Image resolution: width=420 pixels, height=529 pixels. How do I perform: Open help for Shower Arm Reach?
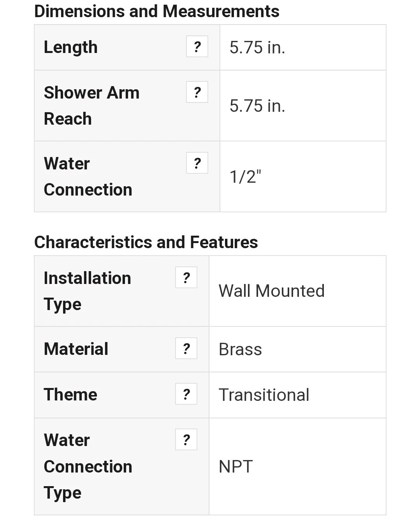point(197,92)
